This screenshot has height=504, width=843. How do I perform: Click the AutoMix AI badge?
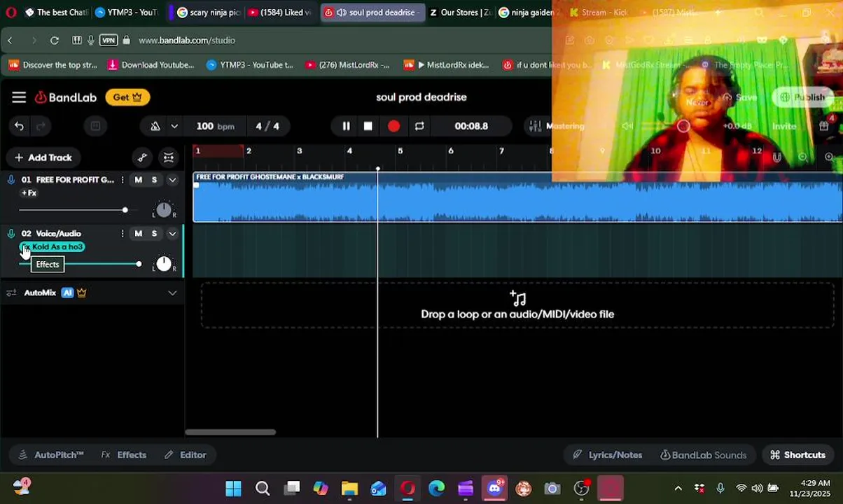pyautogui.click(x=67, y=293)
